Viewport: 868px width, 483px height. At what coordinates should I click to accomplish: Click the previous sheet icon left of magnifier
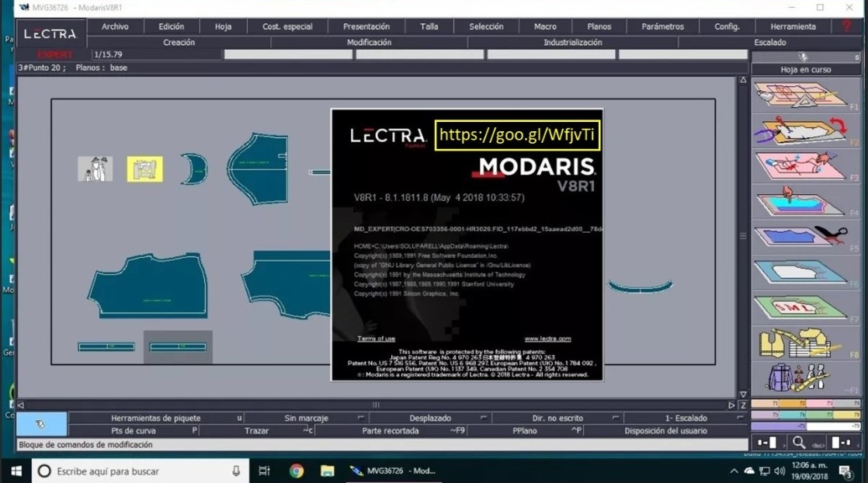coord(767,442)
